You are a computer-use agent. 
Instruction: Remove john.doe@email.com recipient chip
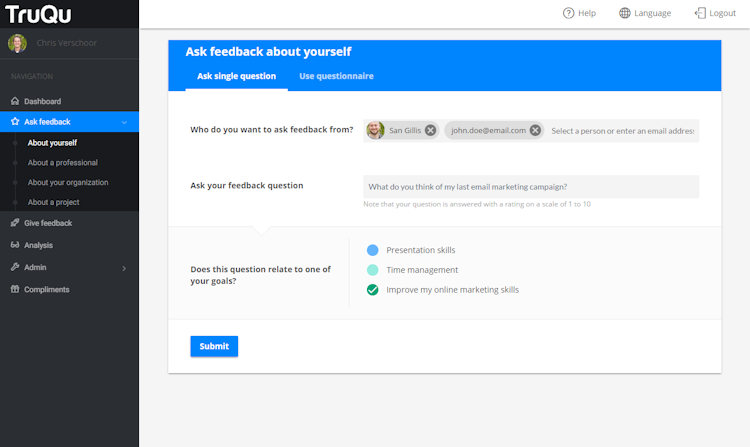[535, 130]
